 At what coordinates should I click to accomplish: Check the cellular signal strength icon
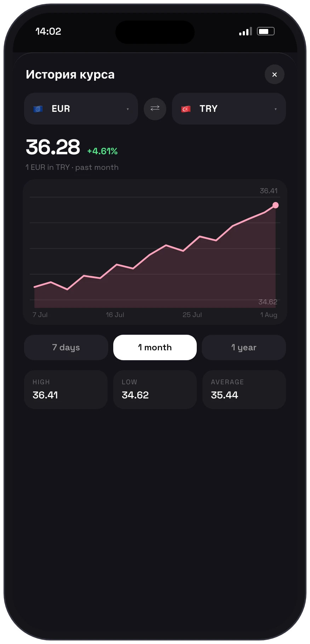tap(246, 31)
